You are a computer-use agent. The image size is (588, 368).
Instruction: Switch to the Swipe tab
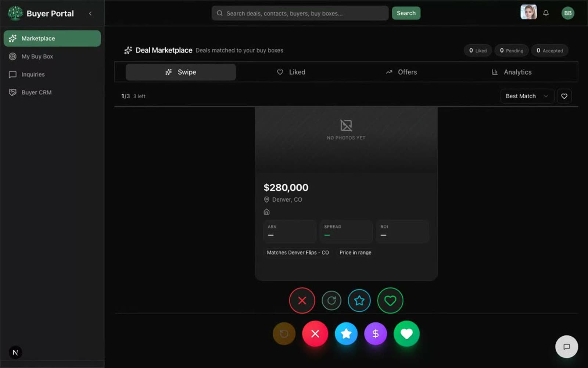click(x=181, y=72)
